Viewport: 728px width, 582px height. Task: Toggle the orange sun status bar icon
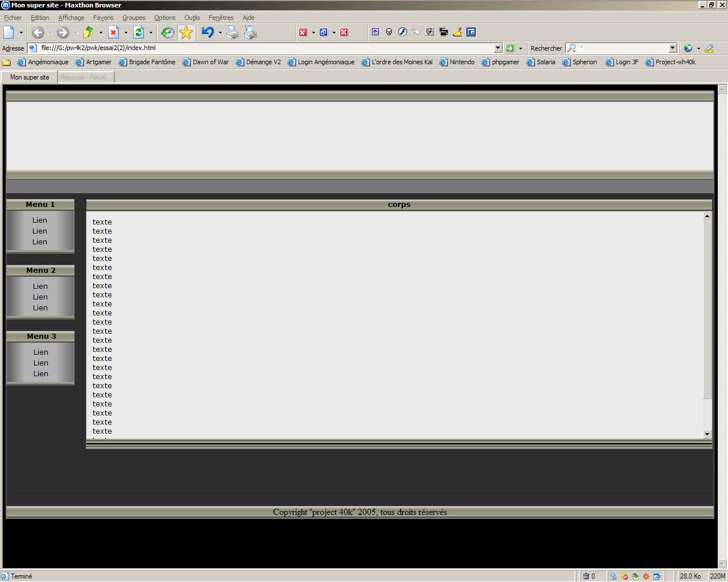[x=646, y=576]
